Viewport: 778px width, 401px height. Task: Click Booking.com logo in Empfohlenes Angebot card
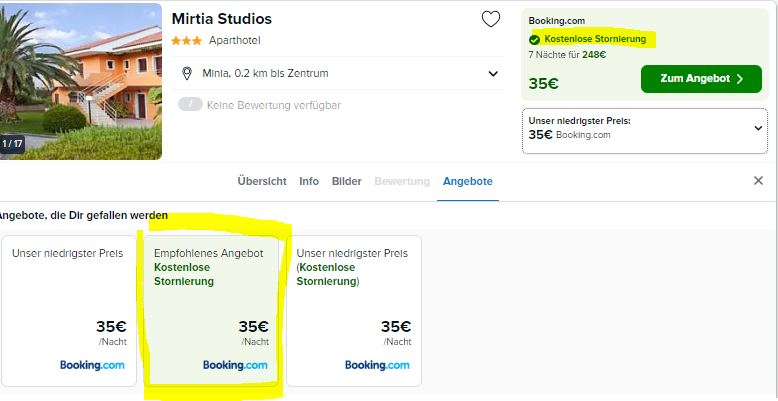coord(235,365)
